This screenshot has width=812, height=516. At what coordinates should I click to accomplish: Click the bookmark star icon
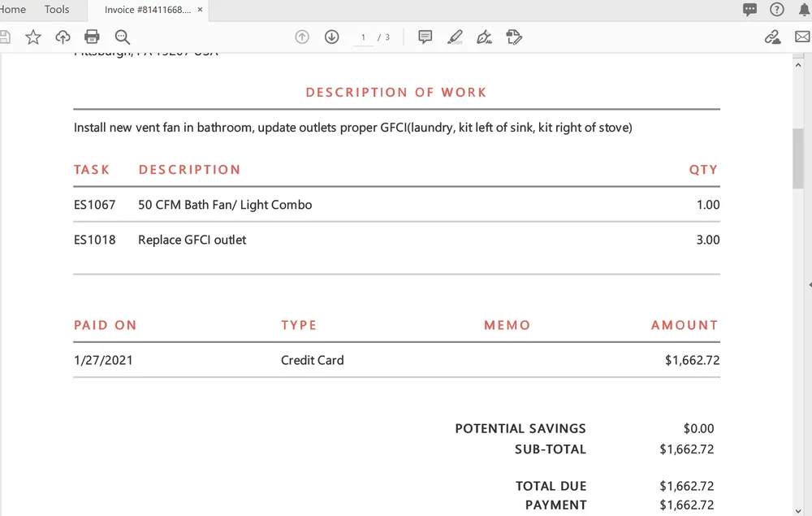33,37
